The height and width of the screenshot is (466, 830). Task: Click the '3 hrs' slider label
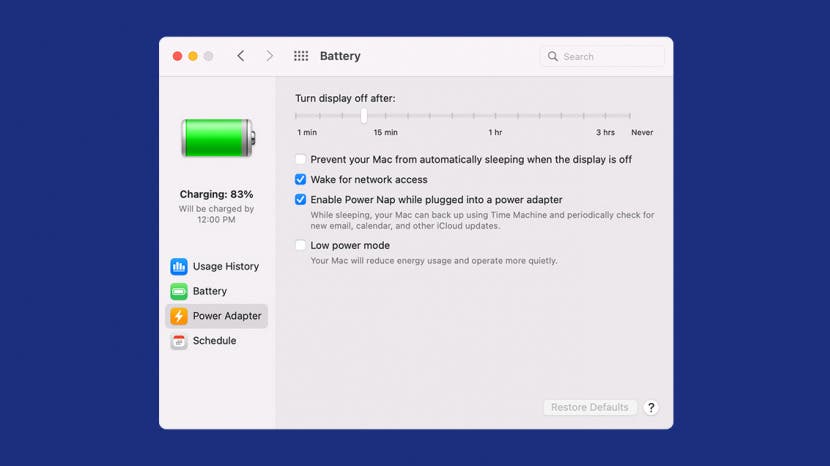click(606, 132)
